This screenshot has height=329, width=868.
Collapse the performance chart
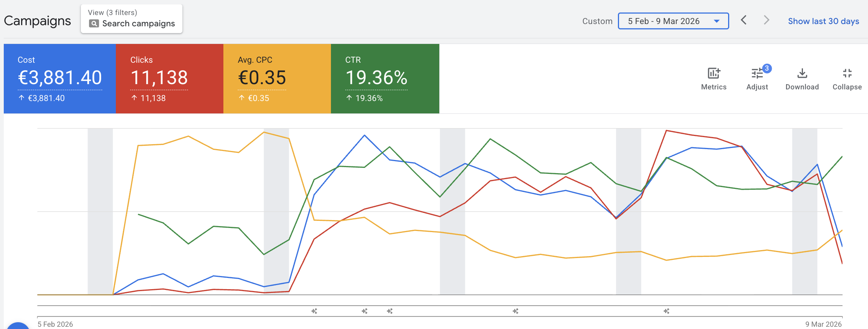click(847, 74)
